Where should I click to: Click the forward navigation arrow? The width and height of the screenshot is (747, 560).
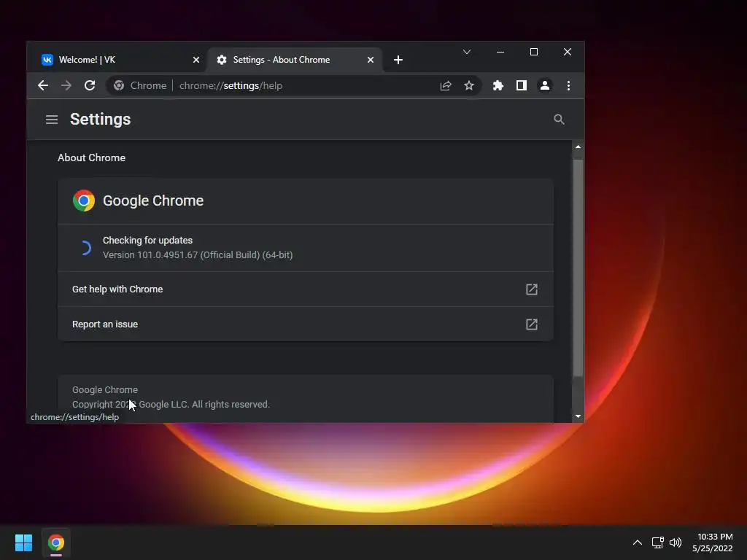point(66,86)
